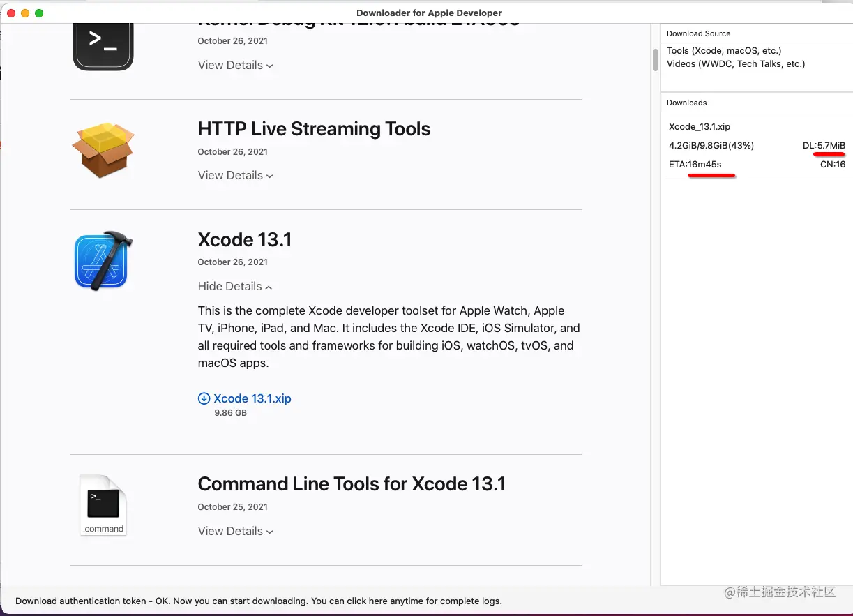Image resolution: width=853 pixels, height=616 pixels.
Task: Open the Command Line Tools for Xcode 13.1 title
Action: (x=352, y=484)
